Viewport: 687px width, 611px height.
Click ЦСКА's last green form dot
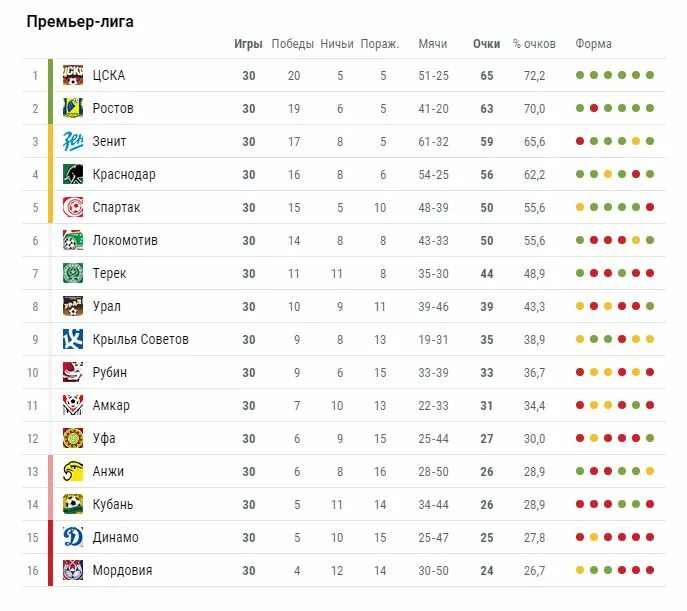pos(650,75)
